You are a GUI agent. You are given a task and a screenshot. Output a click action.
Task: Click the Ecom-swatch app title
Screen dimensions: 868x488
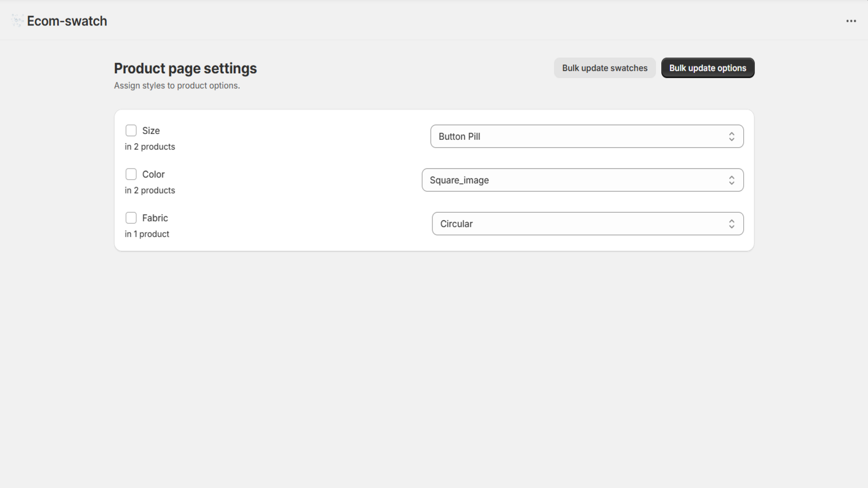[67, 21]
